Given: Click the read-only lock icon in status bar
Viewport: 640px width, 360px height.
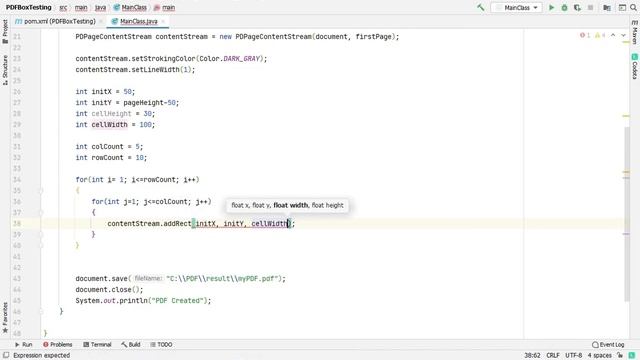Looking at the screenshot, I should click(620, 356).
